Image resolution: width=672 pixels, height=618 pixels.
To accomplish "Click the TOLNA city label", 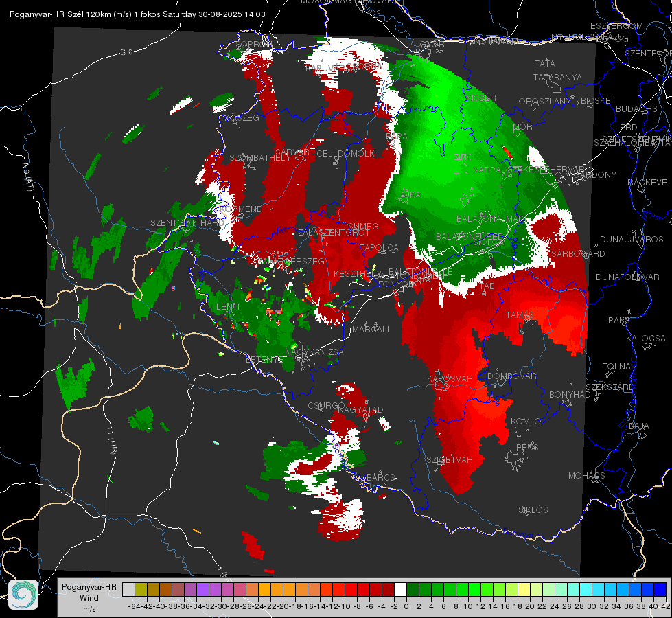I will pyautogui.click(x=616, y=367).
